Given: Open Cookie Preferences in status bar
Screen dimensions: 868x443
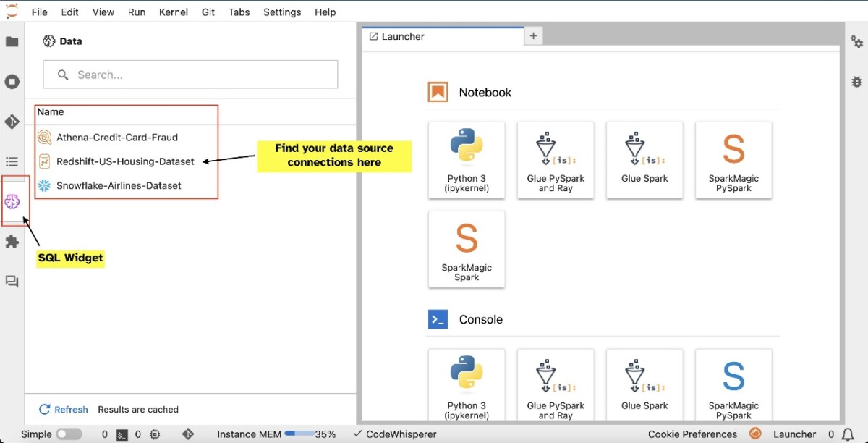Looking at the screenshot, I should pos(692,434).
